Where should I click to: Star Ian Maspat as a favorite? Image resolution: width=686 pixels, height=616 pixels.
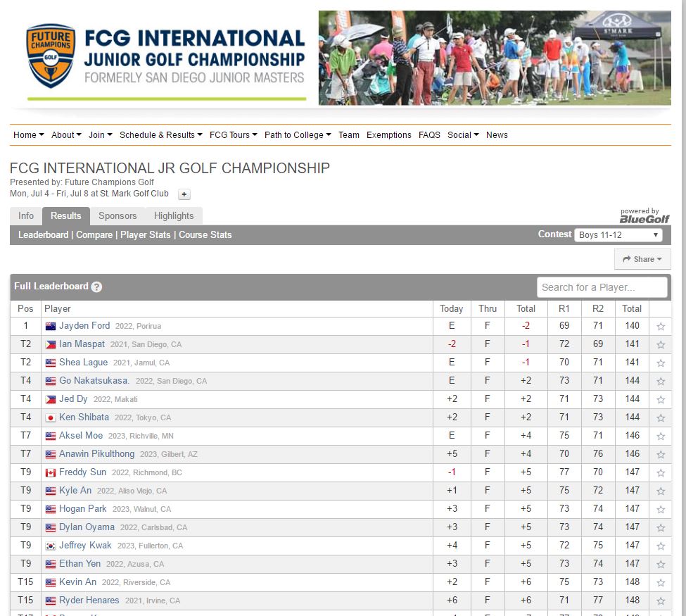click(x=661, y=344)
